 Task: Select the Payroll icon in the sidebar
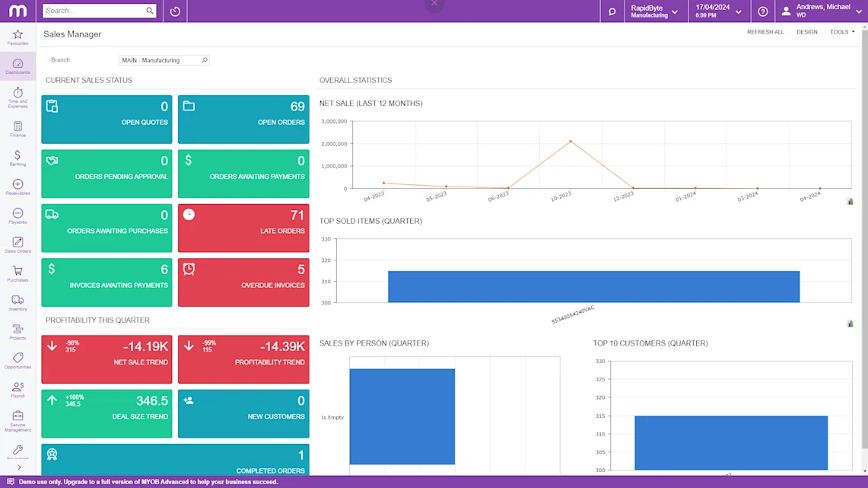point(17,389)
